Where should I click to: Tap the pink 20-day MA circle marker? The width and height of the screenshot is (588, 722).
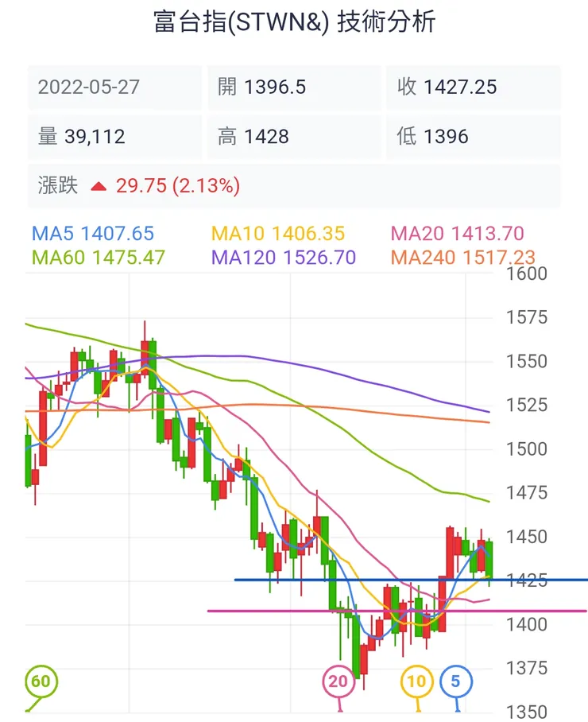[x=338, y=681]
